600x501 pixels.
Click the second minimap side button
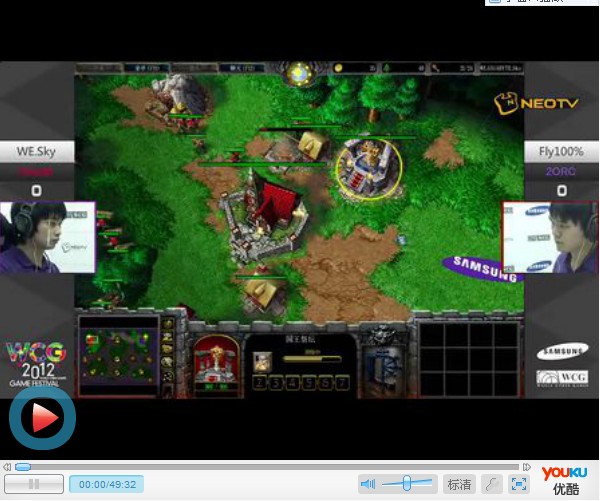click(x=167, y=337)
